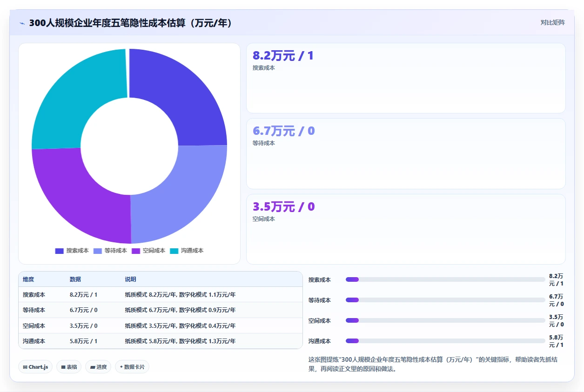Click the 数据 column header
584x392 pixels.
click(x=75, y=279)
